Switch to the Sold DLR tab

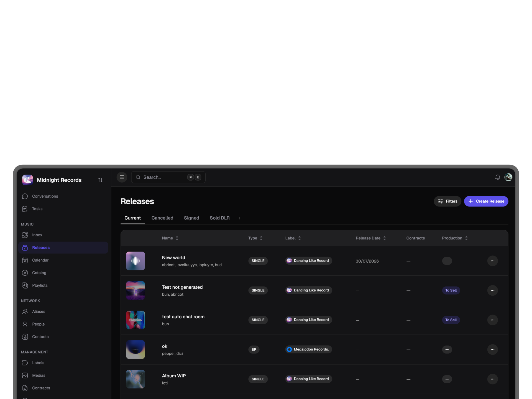point(220,218)
